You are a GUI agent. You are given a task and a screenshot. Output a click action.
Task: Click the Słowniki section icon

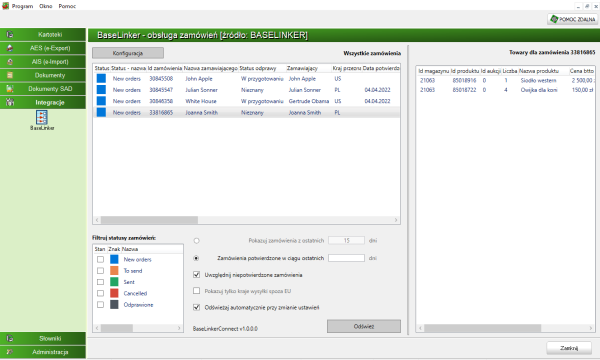point(10,338)
